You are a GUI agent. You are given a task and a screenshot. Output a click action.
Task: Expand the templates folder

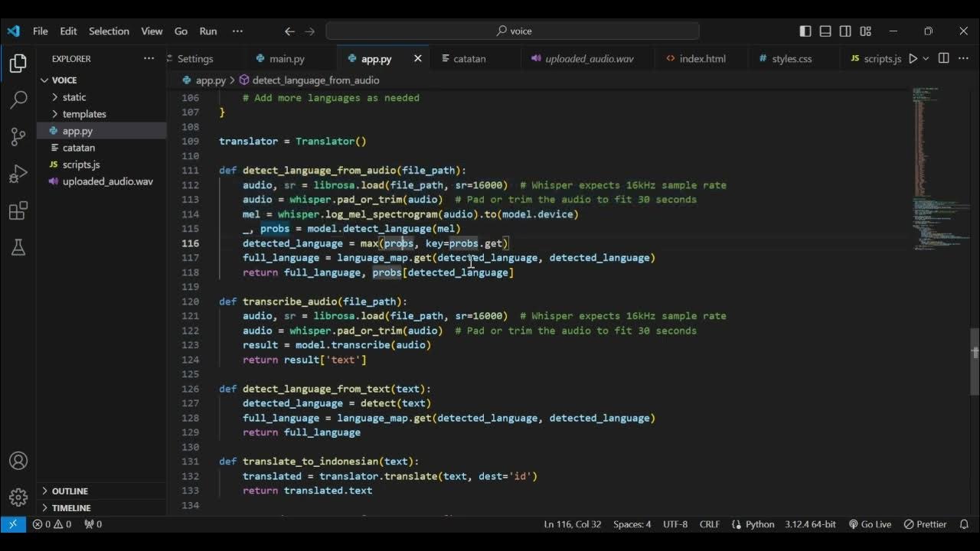102,114
